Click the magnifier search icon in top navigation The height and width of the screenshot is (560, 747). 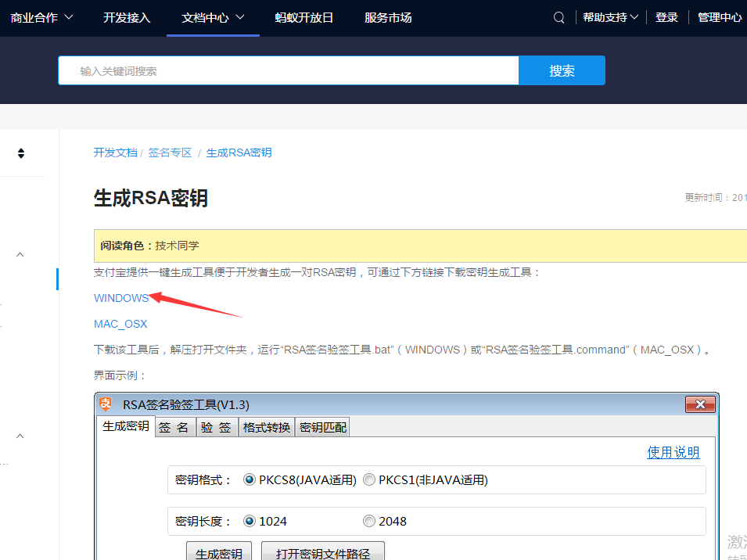tap(558, 18)
